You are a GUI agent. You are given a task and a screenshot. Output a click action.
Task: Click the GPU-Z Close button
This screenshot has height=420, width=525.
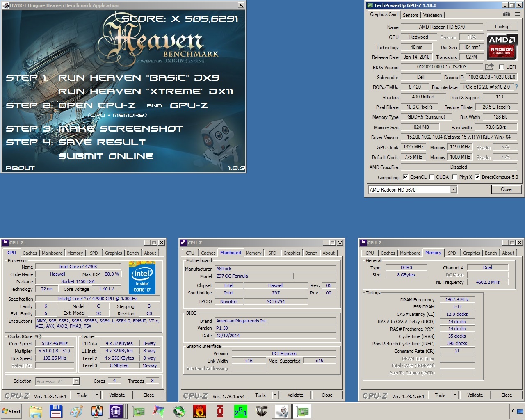pos(506,189)
